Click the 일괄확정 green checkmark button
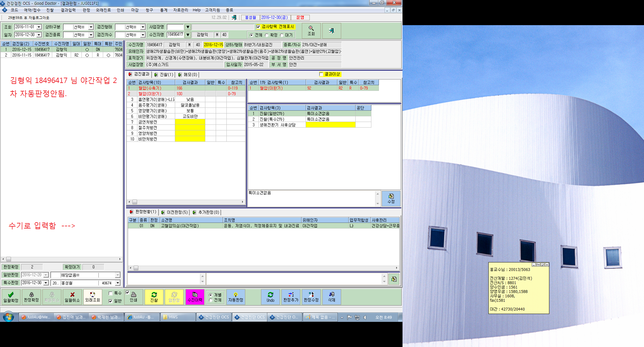 point(11,297)
